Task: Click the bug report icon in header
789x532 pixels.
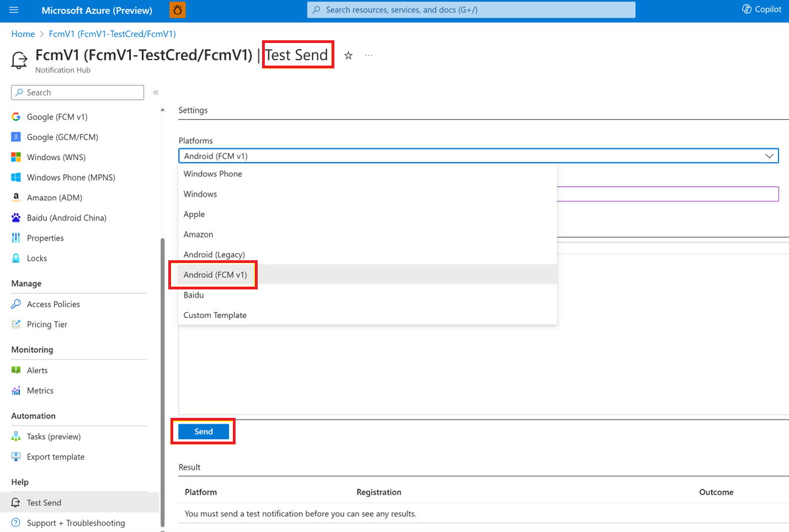Action: (178, 10)
